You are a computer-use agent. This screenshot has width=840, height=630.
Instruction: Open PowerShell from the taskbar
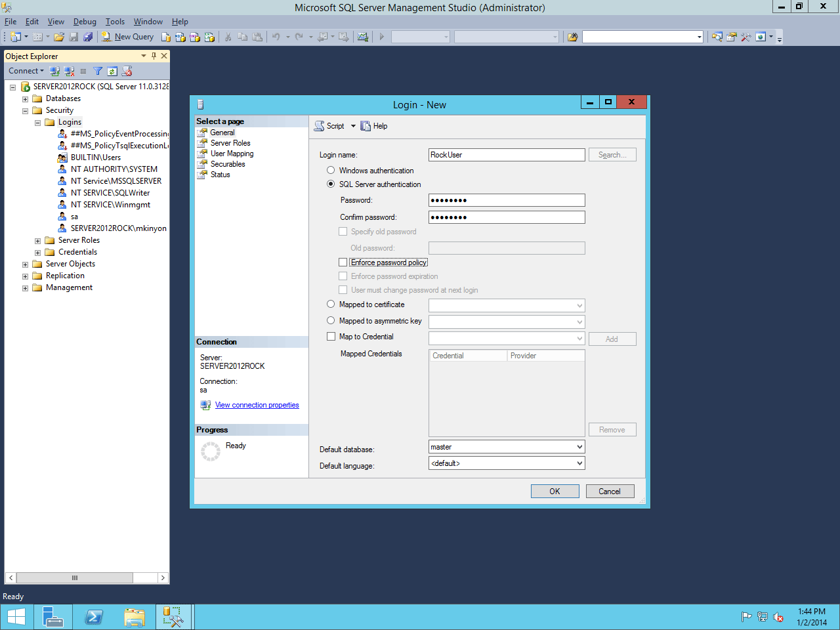pos(94,617)
